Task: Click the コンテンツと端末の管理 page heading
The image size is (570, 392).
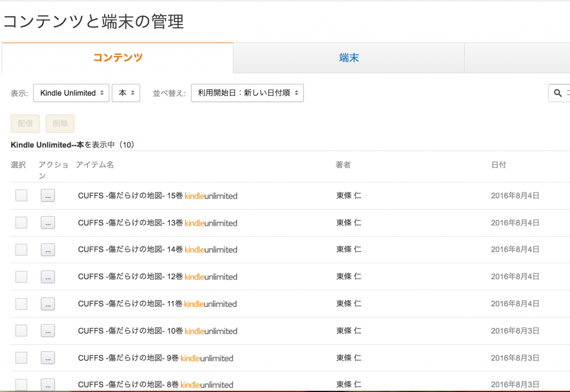Action: [x=94, y=22]
